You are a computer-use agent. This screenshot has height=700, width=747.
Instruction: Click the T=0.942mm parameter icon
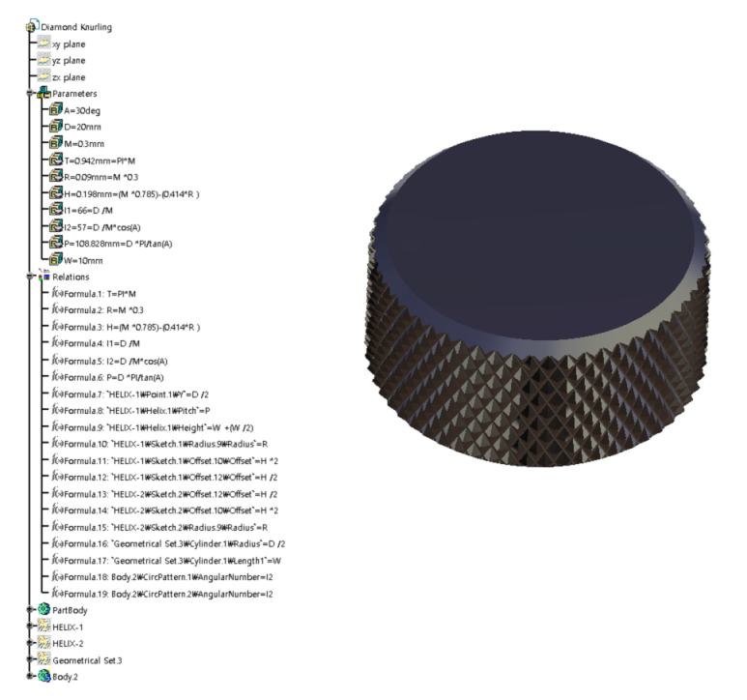[56, 160]
